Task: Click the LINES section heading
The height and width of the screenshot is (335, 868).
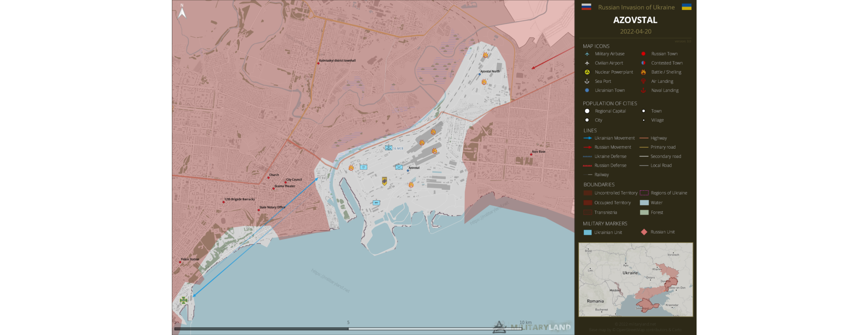Action: click(590, 130)
